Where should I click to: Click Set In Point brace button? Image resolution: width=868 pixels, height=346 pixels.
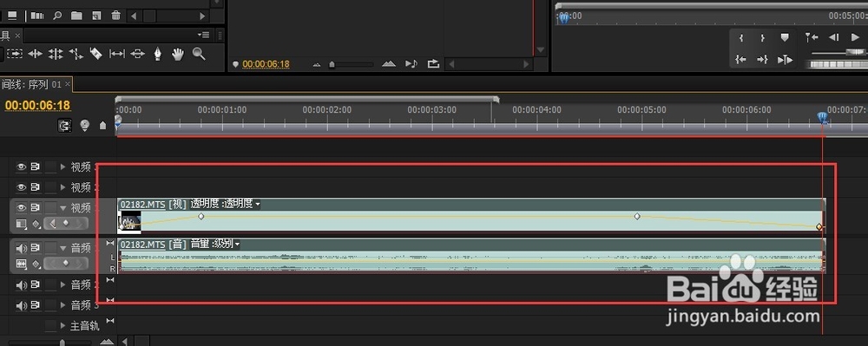point(741,37)
